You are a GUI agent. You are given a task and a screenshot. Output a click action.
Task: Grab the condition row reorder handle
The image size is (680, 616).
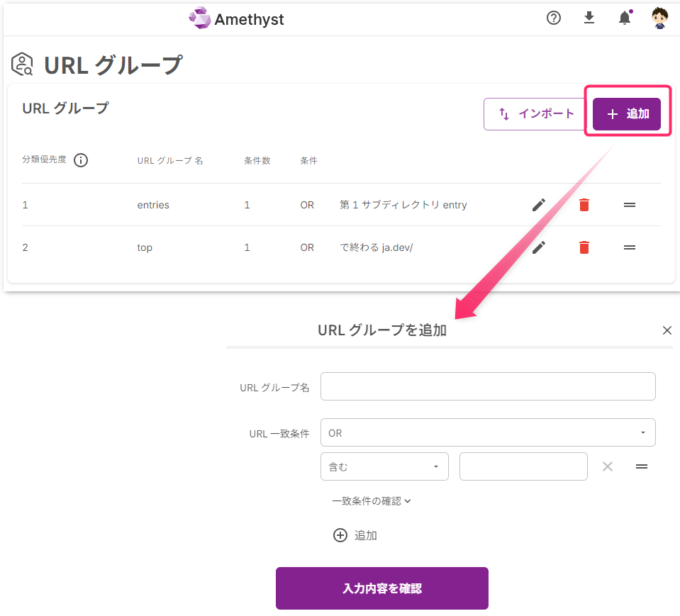coord(642,466)
